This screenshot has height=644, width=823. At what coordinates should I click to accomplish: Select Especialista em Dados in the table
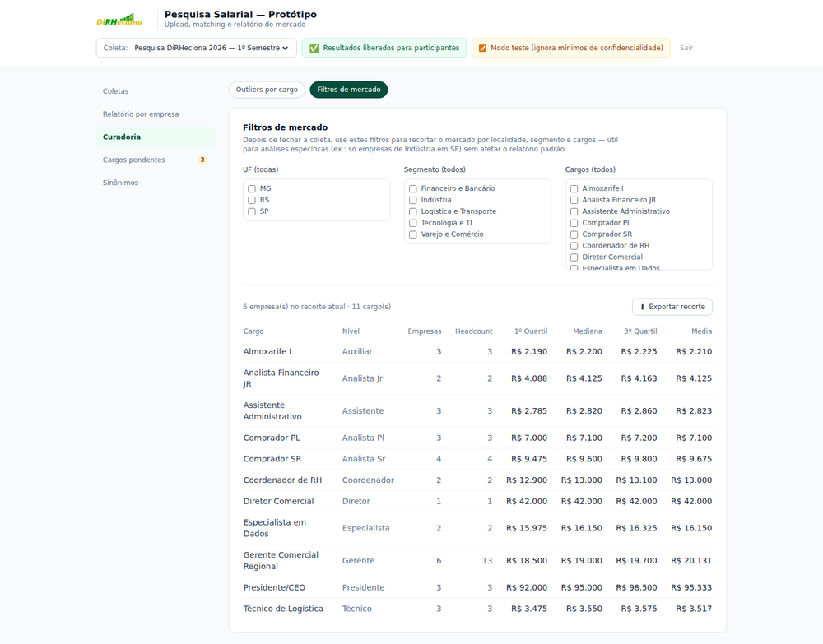click(x=275, y=528)
